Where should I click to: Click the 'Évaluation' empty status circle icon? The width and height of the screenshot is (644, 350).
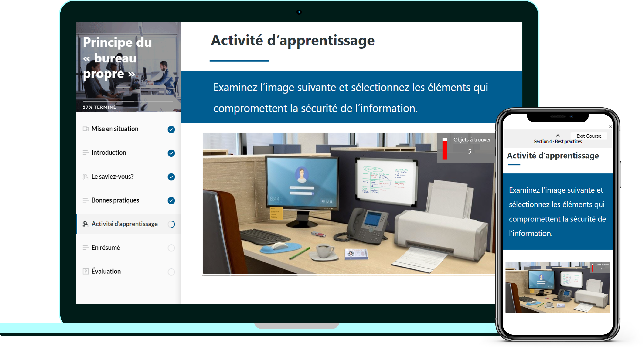171,272
